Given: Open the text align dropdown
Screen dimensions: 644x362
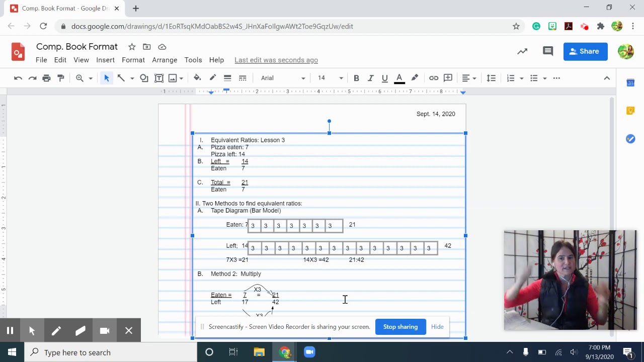Looking at the screenshot, I should (x=469, y=78).
